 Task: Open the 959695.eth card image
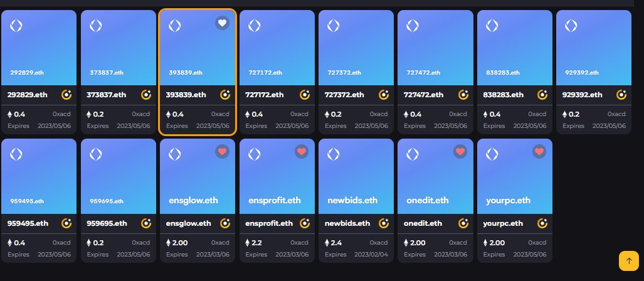[x=119, y=176]
